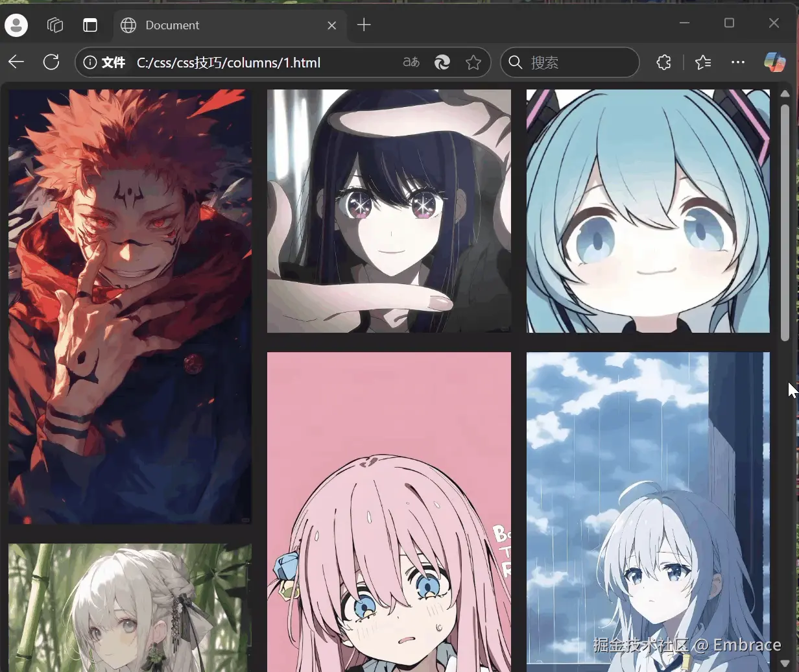Open the dark-haired star-eyed girl image
Viewport: 799px width, 672px height.
tap(389, 211)
